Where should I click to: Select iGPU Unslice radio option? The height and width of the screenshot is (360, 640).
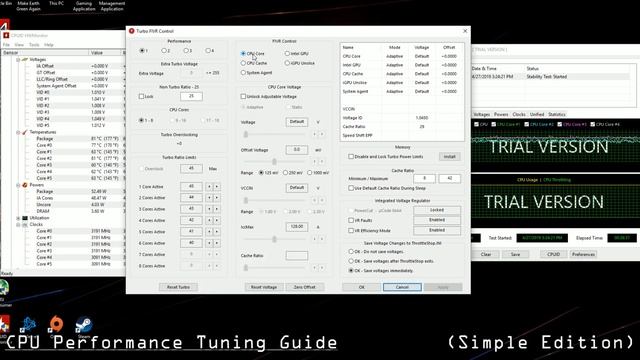tap(287, 63)
